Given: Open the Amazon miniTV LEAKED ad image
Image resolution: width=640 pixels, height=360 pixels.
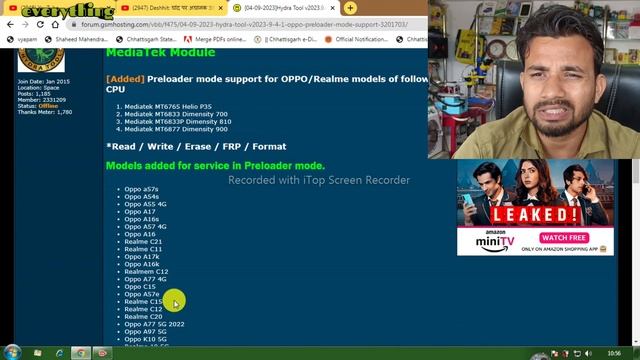Looking at the screenshot, I should click(x=535, y=193).
